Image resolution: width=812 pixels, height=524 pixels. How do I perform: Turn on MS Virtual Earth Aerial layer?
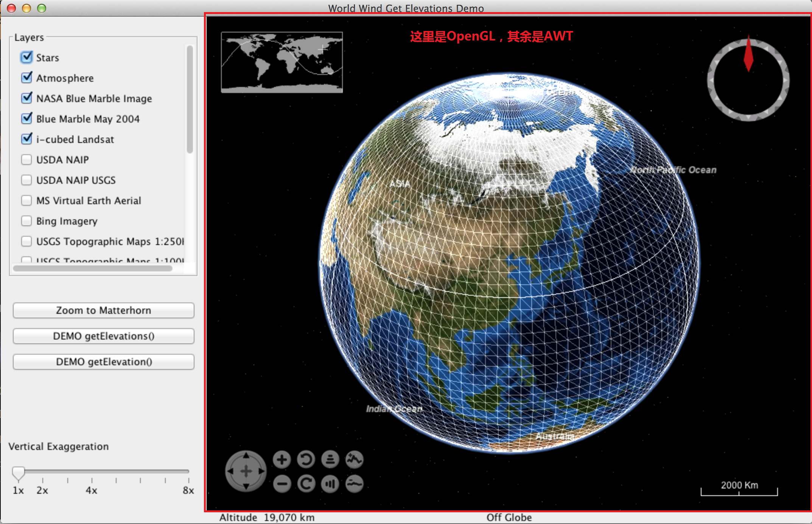pyautogui.click(x=26, y=200)
